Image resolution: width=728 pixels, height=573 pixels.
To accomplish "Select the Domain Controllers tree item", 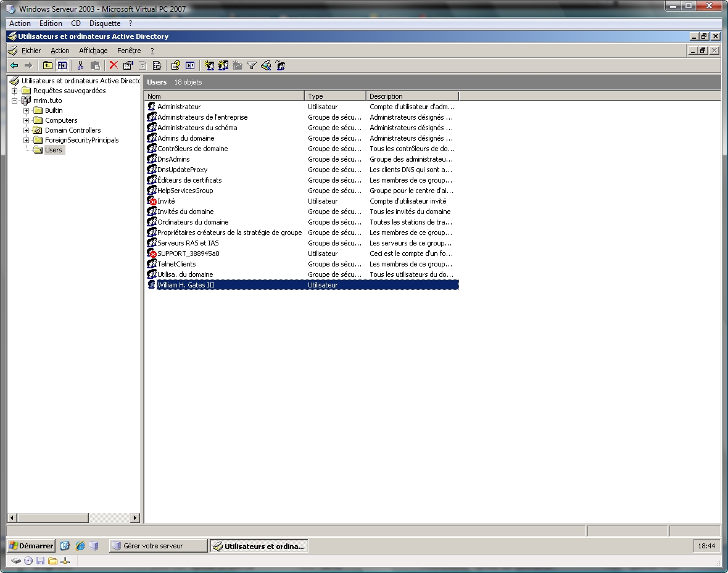I will click(73, 130).
